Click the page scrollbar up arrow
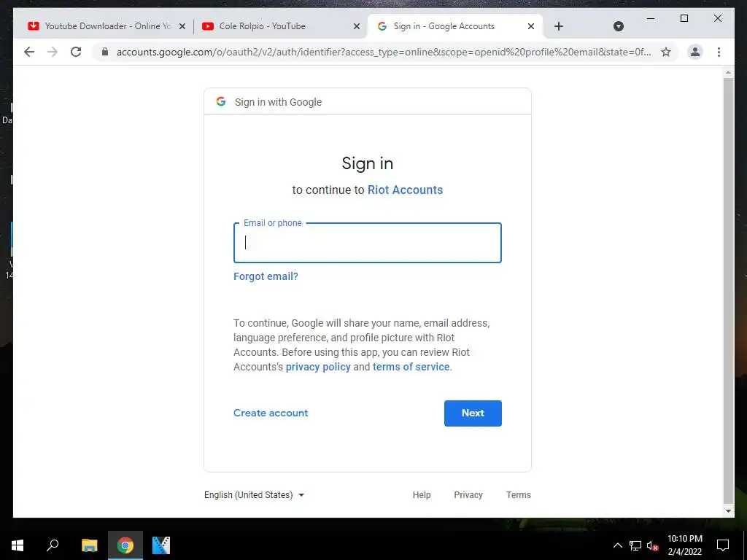The width and height of the screenshot is (747, 560). 728,72
